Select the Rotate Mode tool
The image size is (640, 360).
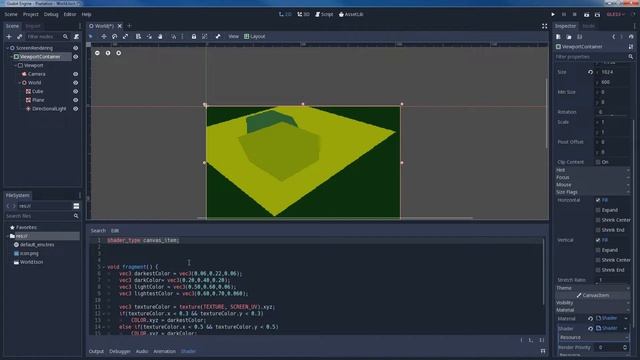(x=115, y=36)
